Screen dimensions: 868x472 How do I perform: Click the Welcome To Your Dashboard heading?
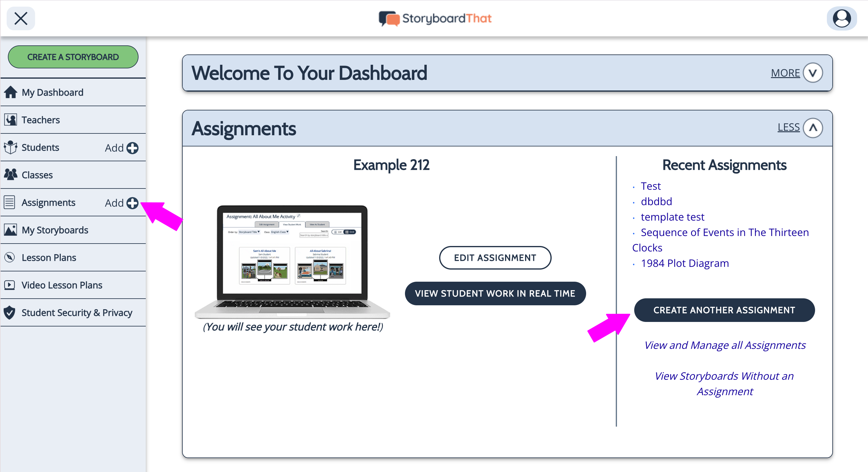(x=309, y=73)
